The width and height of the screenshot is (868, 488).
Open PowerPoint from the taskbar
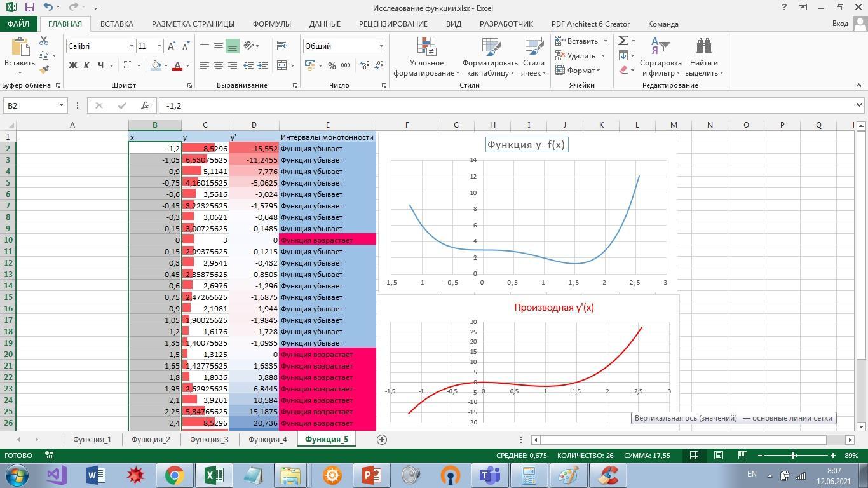point(371,475)
